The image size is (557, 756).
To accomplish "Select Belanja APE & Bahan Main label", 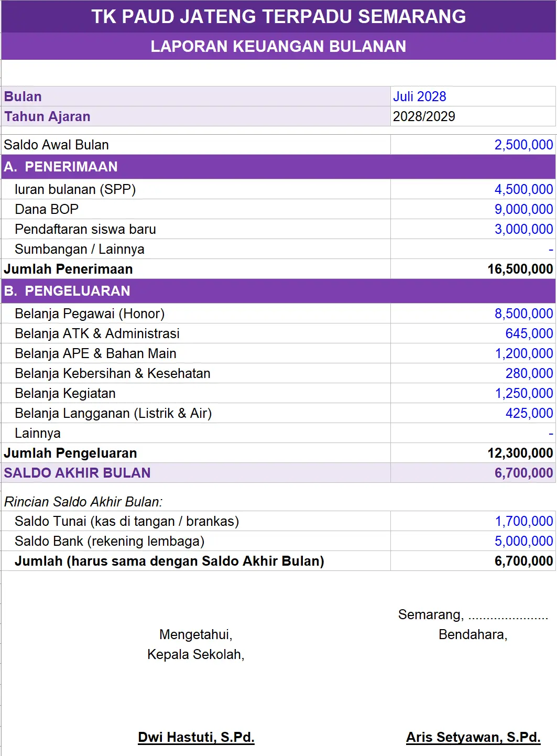I will (x=95, y=353).
